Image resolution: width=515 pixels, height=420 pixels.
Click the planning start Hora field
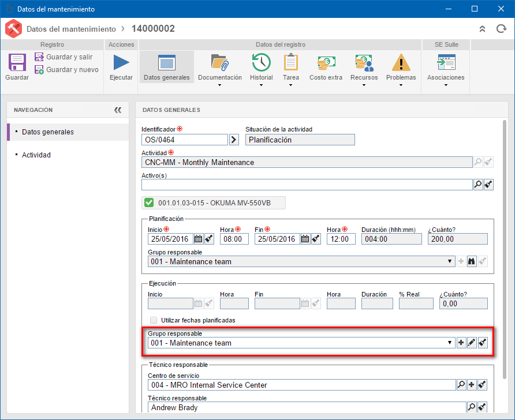tap(234, 239)
